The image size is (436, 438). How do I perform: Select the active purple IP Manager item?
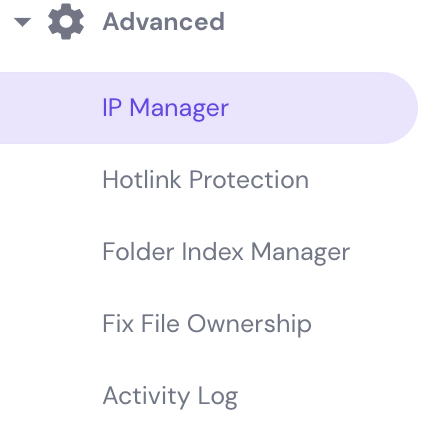point(209,108)
